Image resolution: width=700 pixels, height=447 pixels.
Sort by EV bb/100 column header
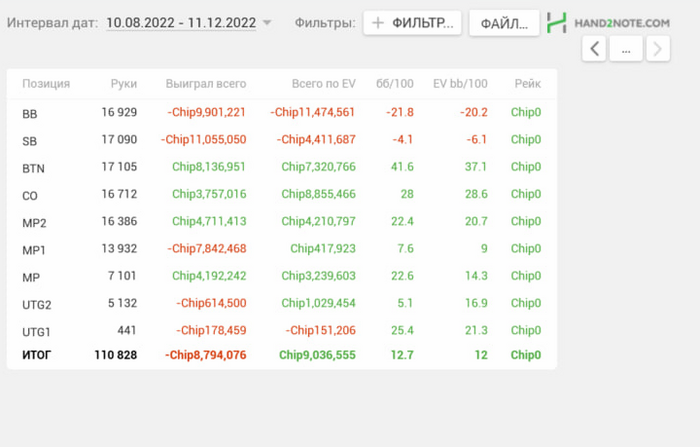pos(460,84)
